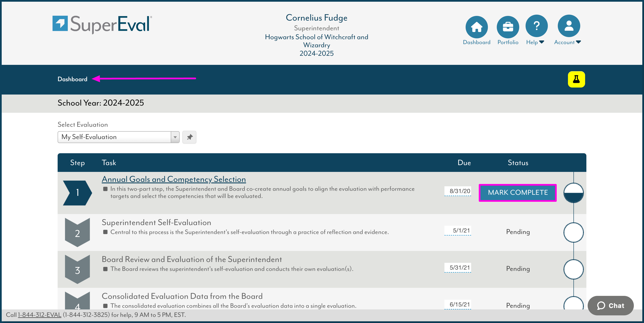
Task: Click the SuperEval logo
Action: click(x=102, y=24)
